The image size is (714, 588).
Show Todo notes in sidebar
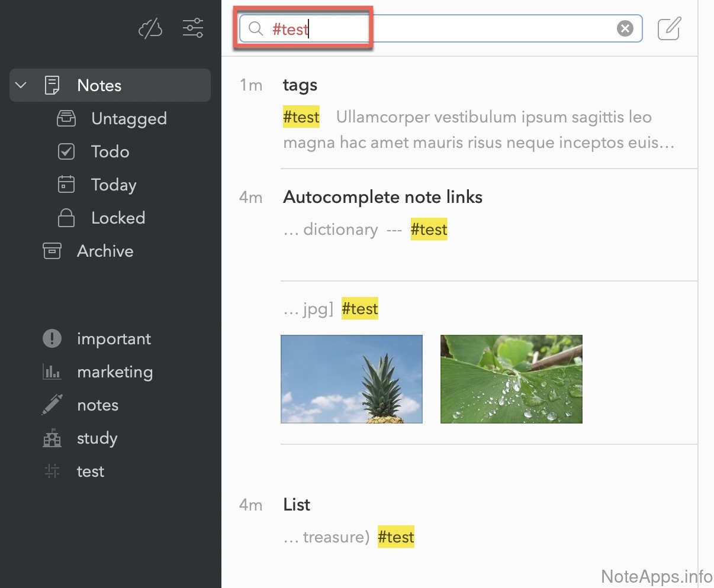pos(110,151)
